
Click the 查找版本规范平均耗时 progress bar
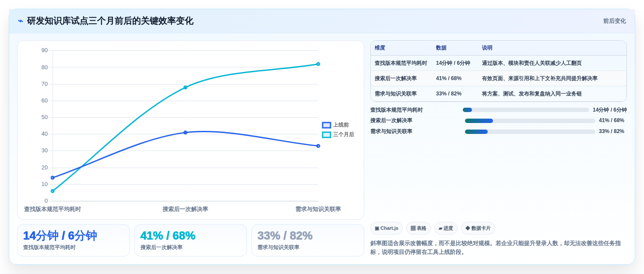point(526,110)
